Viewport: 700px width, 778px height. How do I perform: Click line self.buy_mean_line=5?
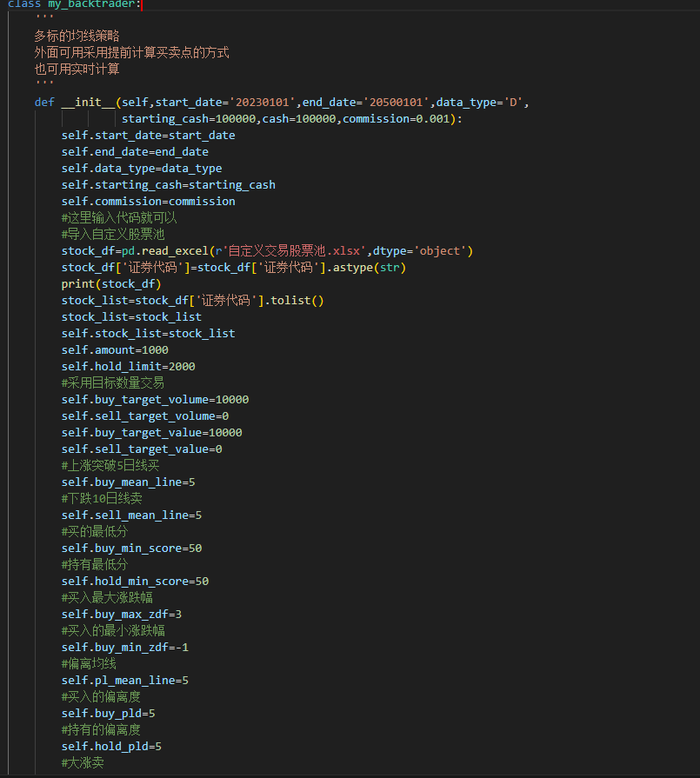(128, 482)
